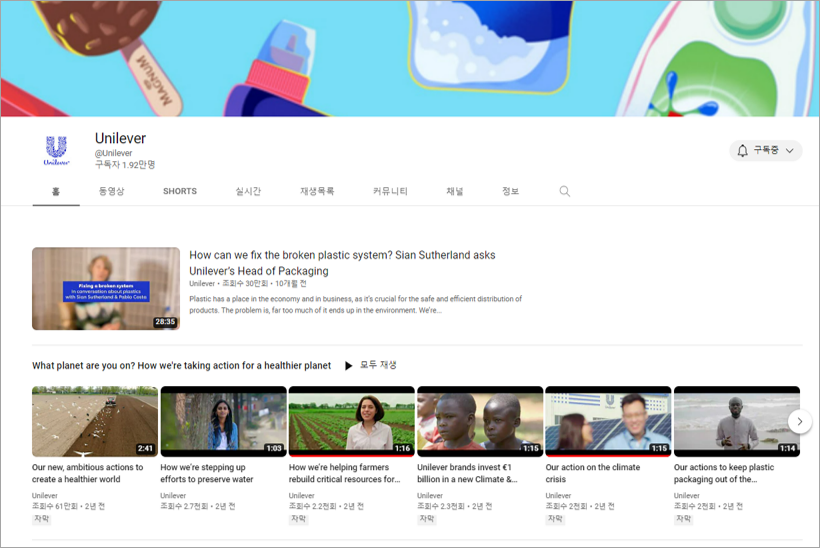Viewport: 820px width, 548px height.
Task: Open the playlist title 'What planet are you on?'
Action: click(181, 366)
